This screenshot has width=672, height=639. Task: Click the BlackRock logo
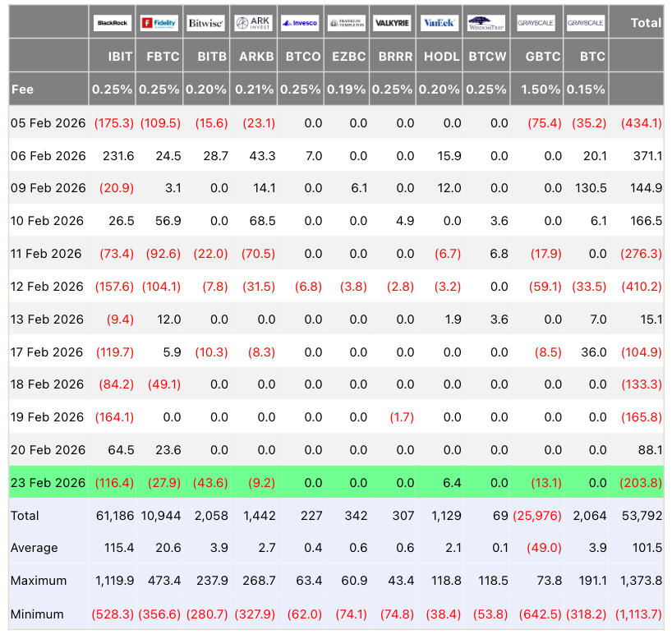[x=113, y=23]
